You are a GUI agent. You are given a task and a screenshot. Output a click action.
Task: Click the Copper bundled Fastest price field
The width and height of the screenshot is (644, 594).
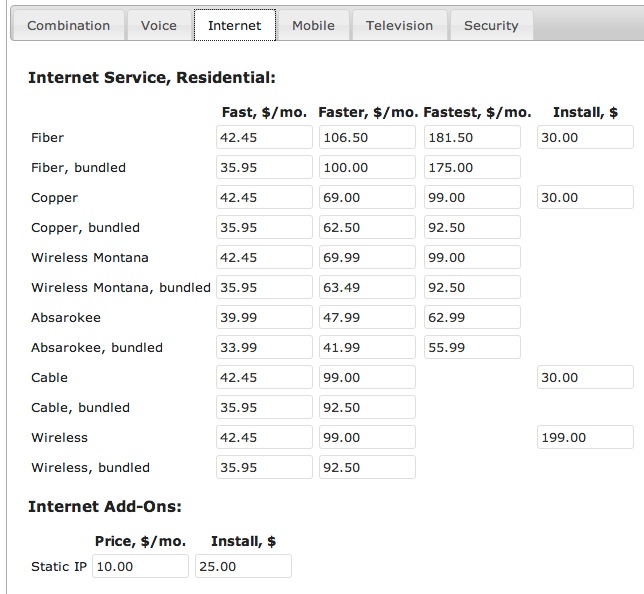(x=472, y=228)
